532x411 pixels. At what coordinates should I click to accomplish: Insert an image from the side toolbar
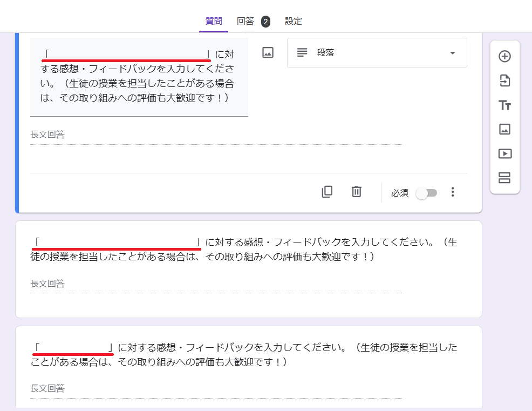point(504,129)
